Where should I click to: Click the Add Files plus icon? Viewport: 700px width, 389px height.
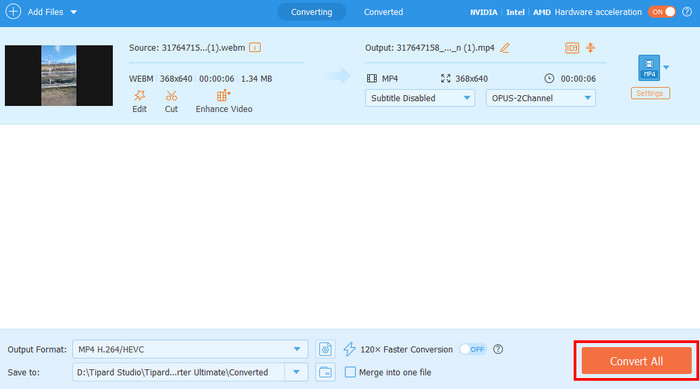pyautogui.click(x=13, y=12)
